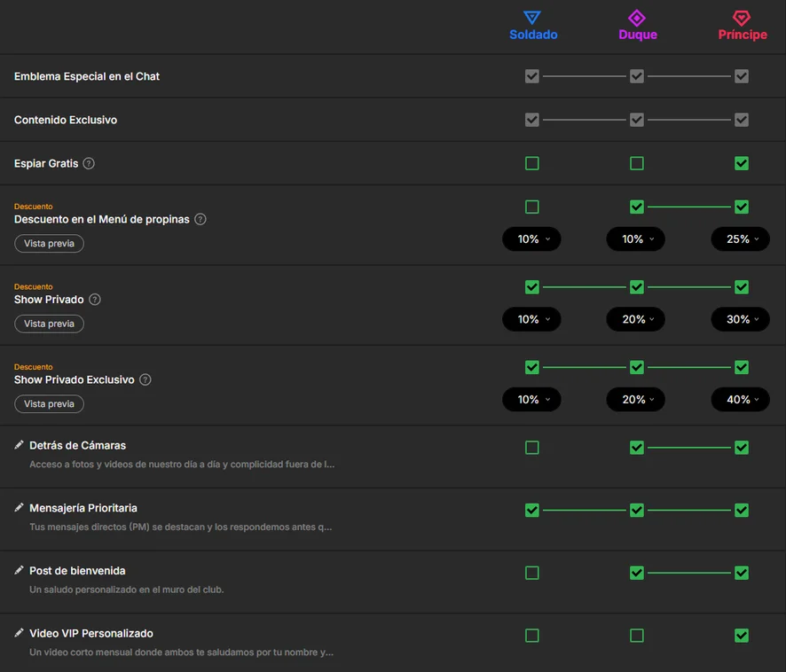Select the Duque tier heading
The height and width of the screenshot is (672, 786).
[x=638, y=35]
